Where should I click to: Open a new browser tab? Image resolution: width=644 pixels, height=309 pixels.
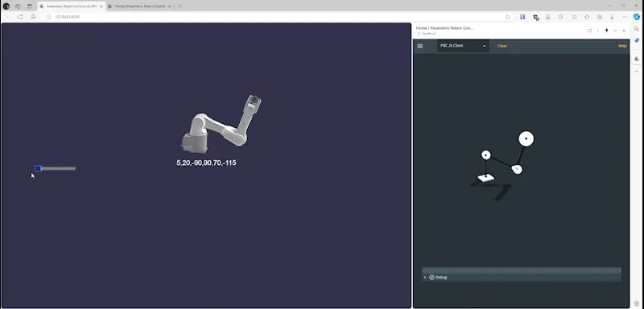(180, 6)
